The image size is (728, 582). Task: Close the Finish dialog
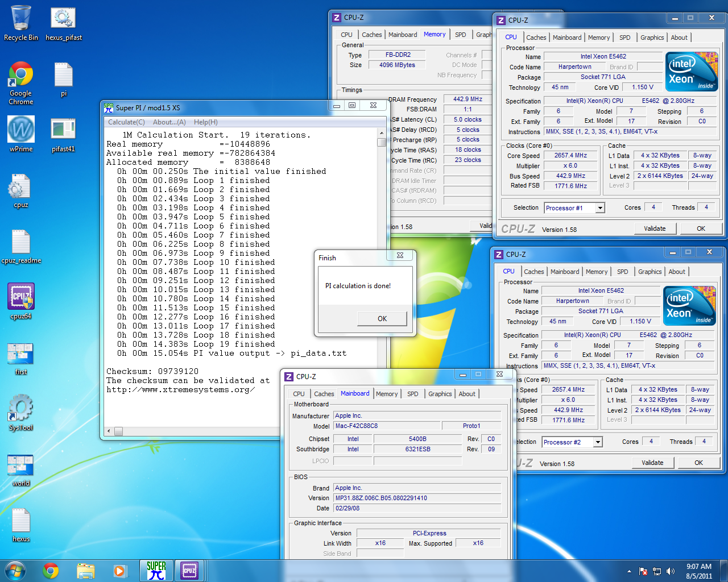coord(400,256)
